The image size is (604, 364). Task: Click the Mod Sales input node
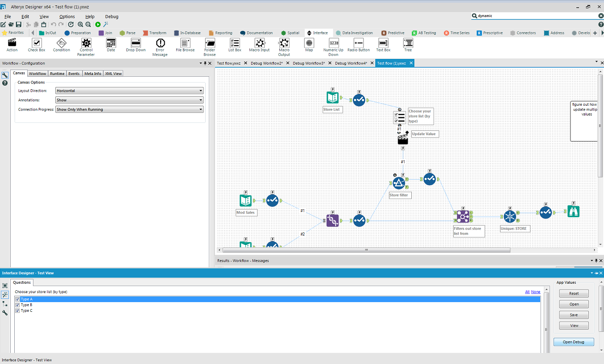pos(245,200)
